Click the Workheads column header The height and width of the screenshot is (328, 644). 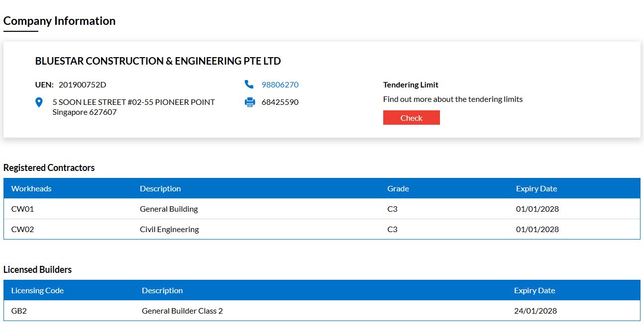point(31,189)
